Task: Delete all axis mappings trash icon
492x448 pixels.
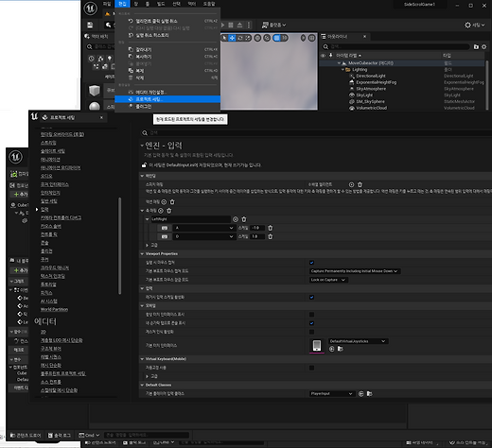Action: tap(169, 211)
